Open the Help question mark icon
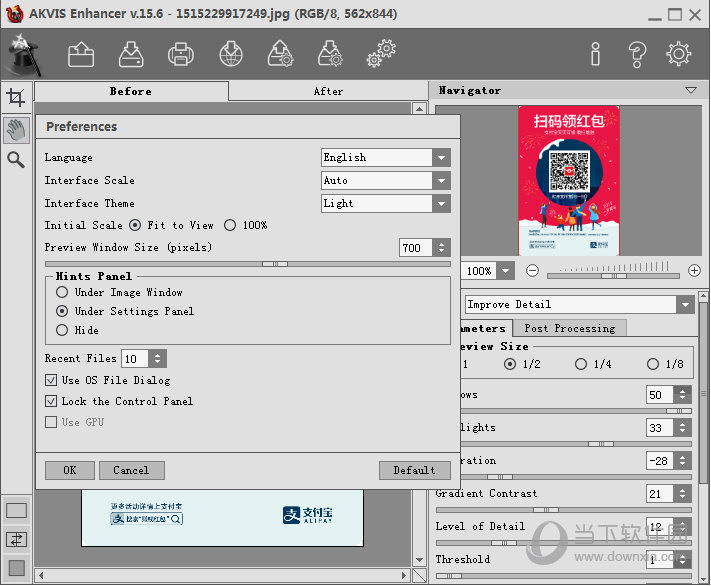The image size is (711, 586). click(x=637, y=54)
